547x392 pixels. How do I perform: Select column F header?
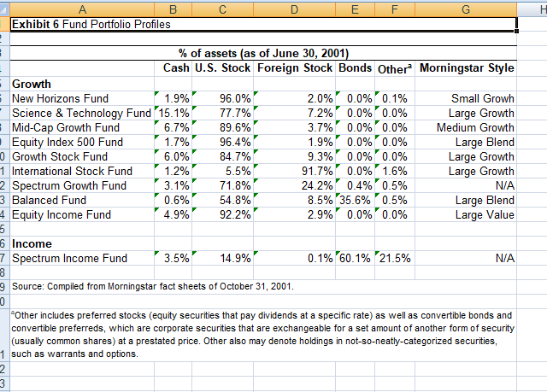[395, 9]
